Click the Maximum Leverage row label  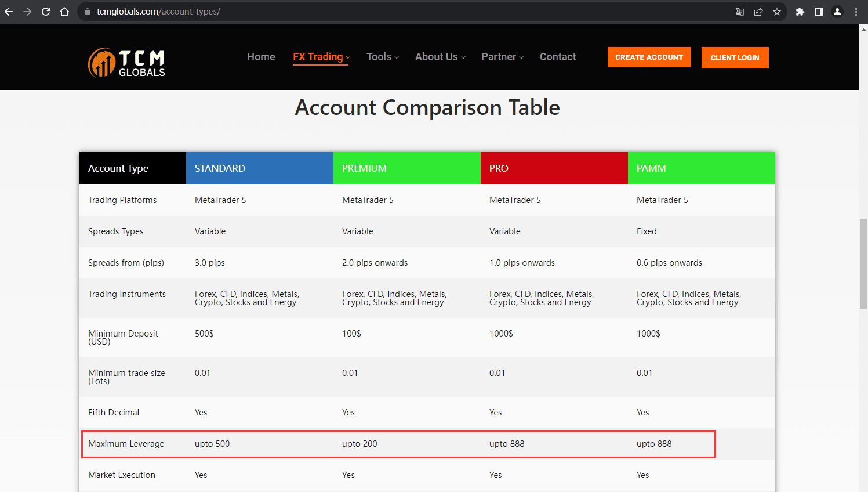[x=126, y=444]
